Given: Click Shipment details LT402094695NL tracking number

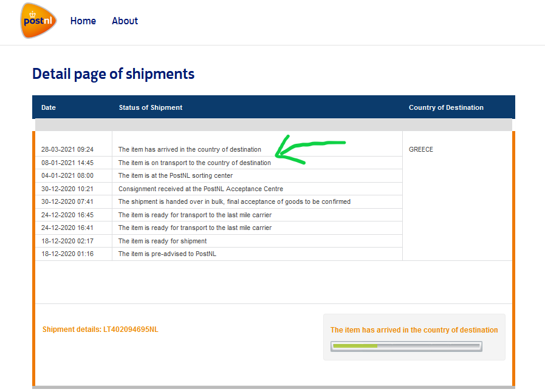Looking at the screenshot, I should pyautogui.click(x=100, y=329).
